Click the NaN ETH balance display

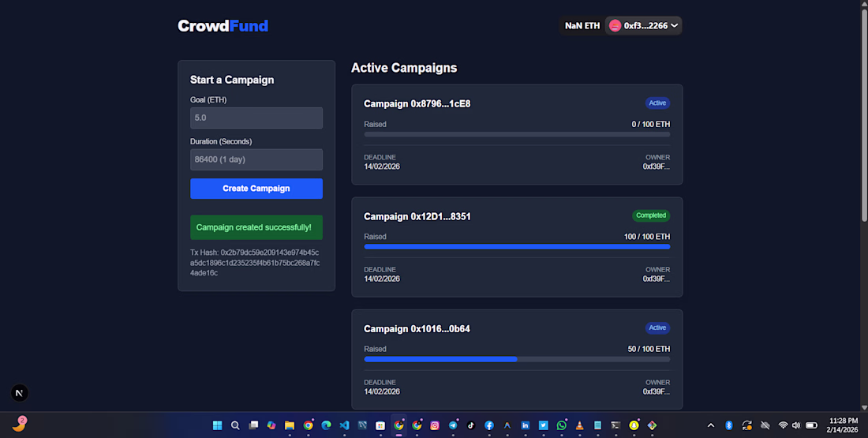click(x=582, y=25)
